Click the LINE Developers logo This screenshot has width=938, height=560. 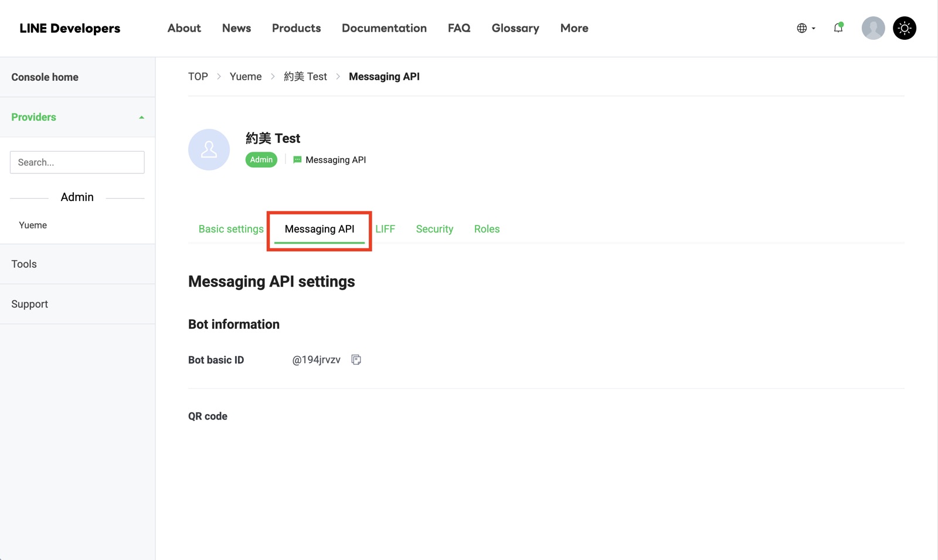point(70,28)
